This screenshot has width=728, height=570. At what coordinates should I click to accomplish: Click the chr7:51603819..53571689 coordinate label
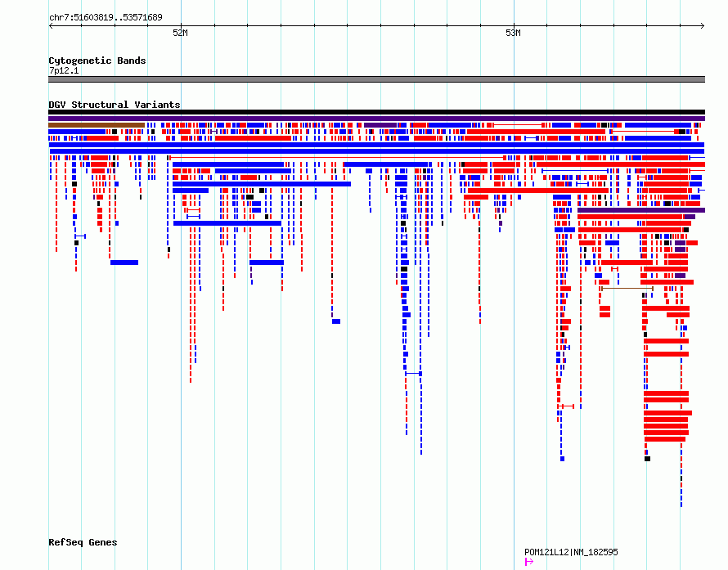point(106,18)
